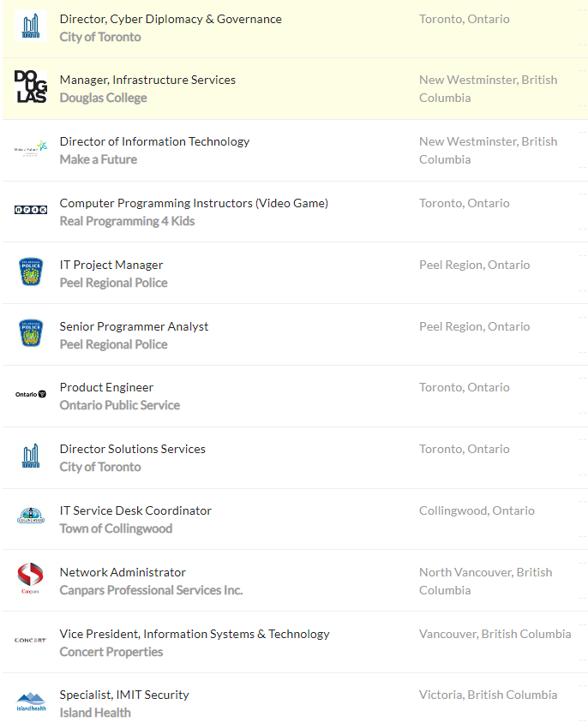
Task: Open Vice President, Information Systems & Technology job
Action: (x=195, y=634)
